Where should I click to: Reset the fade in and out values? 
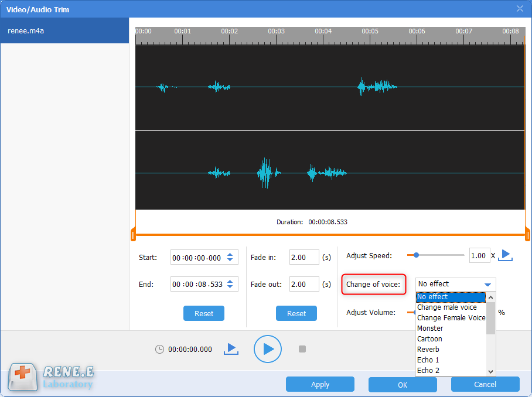[296, 313]
